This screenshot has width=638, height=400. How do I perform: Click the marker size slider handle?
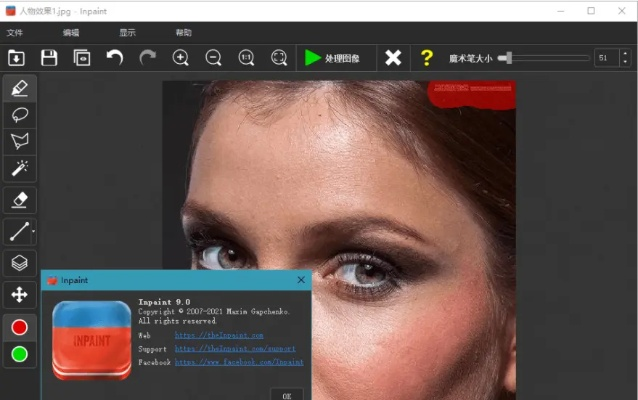pos(508,58)
